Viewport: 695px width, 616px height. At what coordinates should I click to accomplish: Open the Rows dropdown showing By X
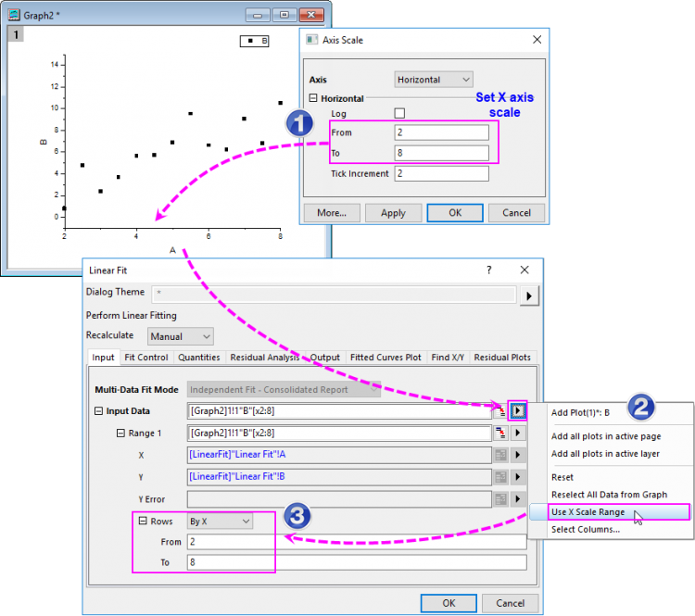[x=220, y=522]
